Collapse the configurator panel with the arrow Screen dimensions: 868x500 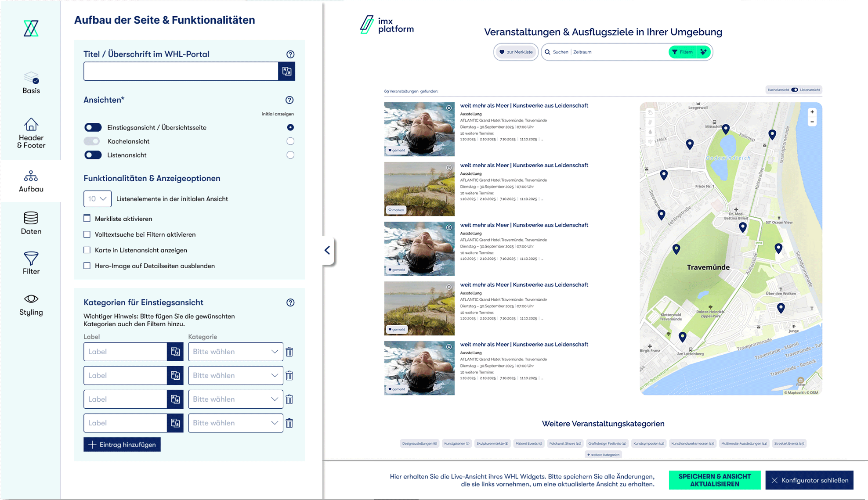click(328, 250)
